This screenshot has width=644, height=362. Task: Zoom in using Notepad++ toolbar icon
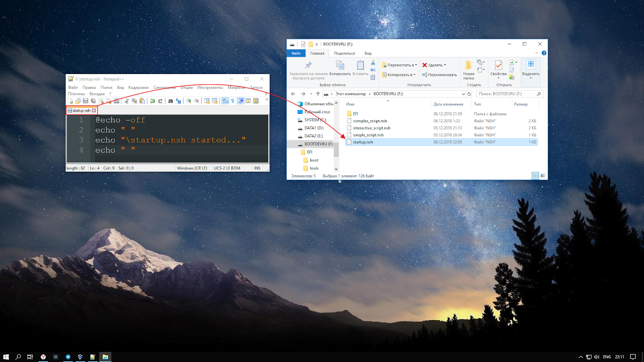point(189,101)
